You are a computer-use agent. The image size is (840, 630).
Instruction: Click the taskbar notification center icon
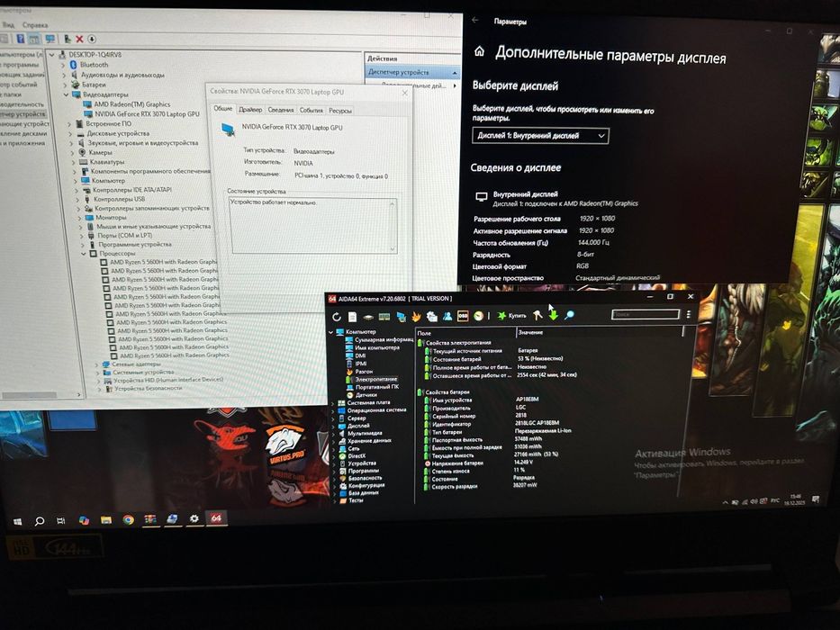point(816,499)
